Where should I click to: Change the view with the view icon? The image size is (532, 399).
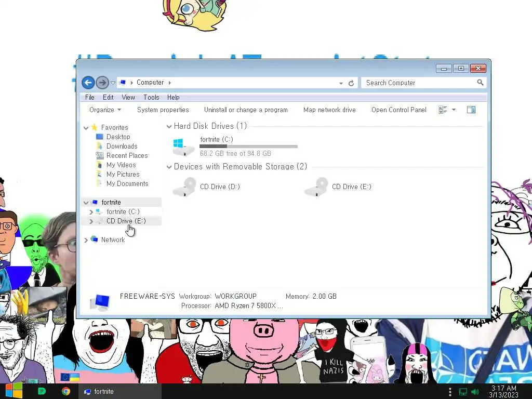click(443, 110)
